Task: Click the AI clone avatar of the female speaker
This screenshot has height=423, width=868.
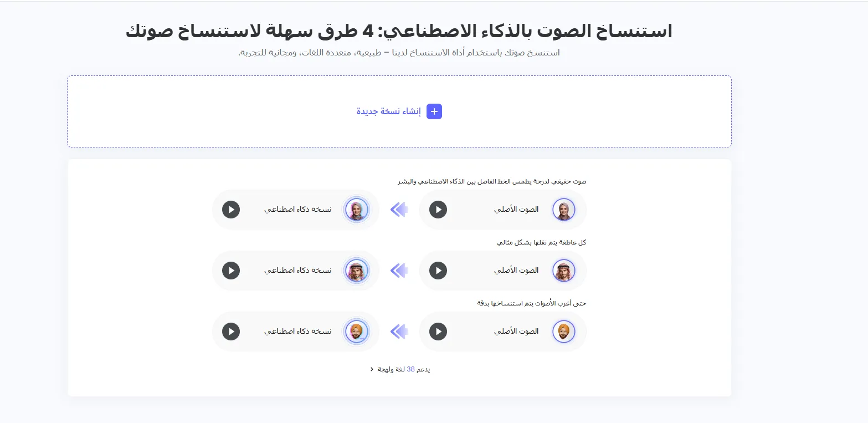Action: (357, 210)
